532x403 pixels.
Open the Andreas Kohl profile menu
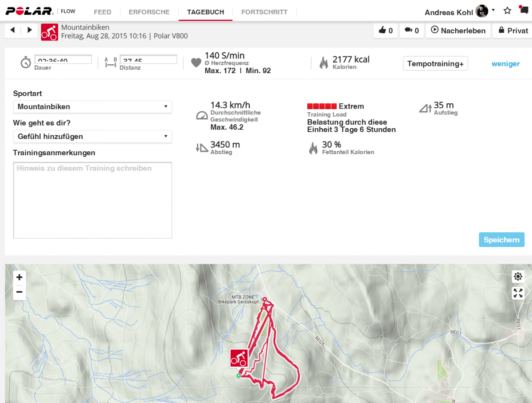pos(459,12)
